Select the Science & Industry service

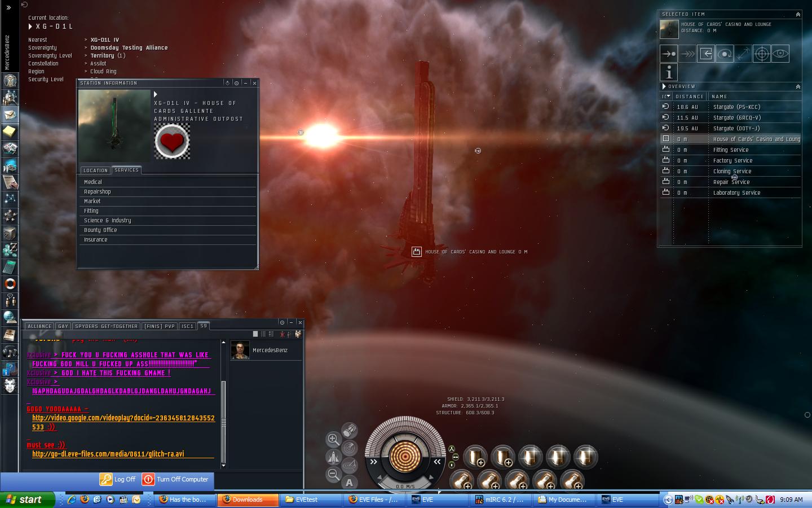[x=167, y=220]
